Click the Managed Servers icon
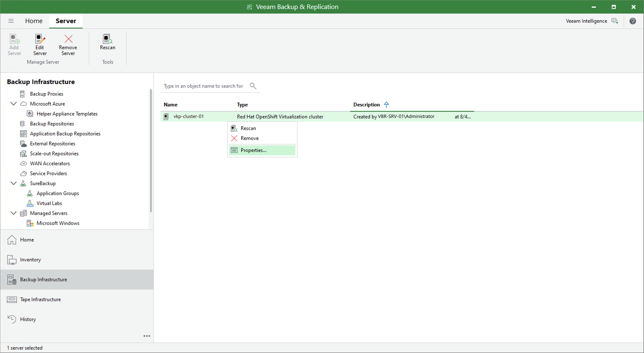The image size is (644, 353). pos(23,213)
